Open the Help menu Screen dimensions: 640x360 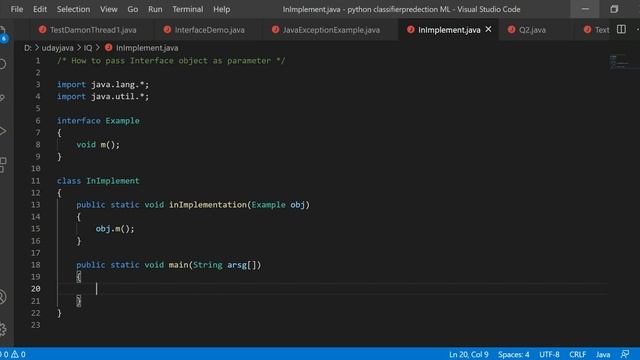point(222,9)
